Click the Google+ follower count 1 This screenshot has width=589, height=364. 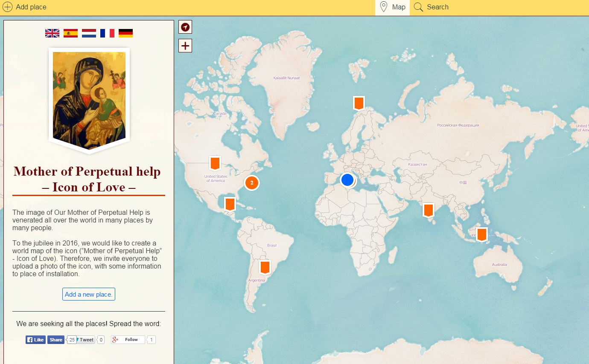point(152,340)
